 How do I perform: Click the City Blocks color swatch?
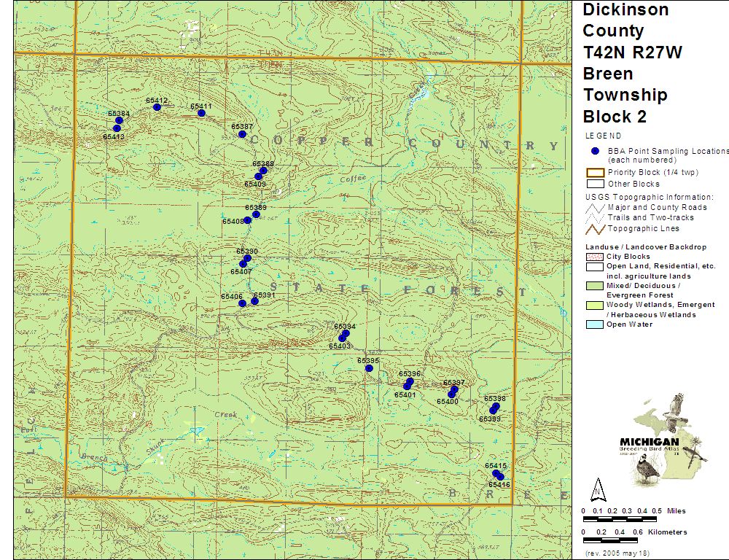[x=596, y=257]
